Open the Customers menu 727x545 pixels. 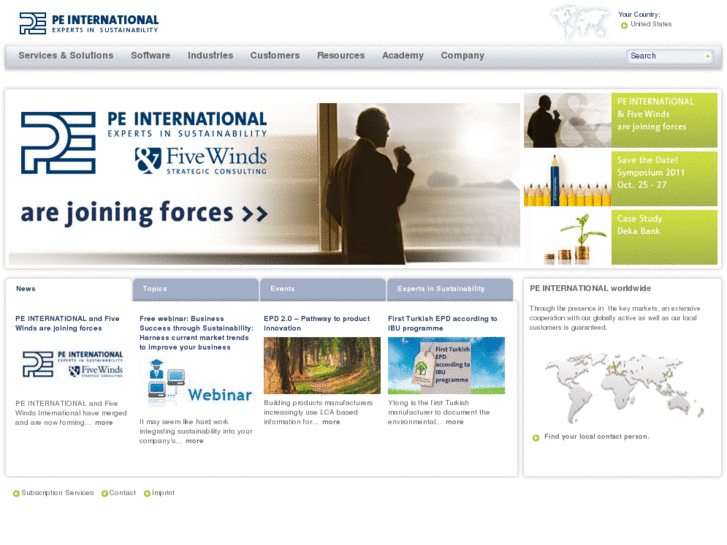tap(275, 56)
